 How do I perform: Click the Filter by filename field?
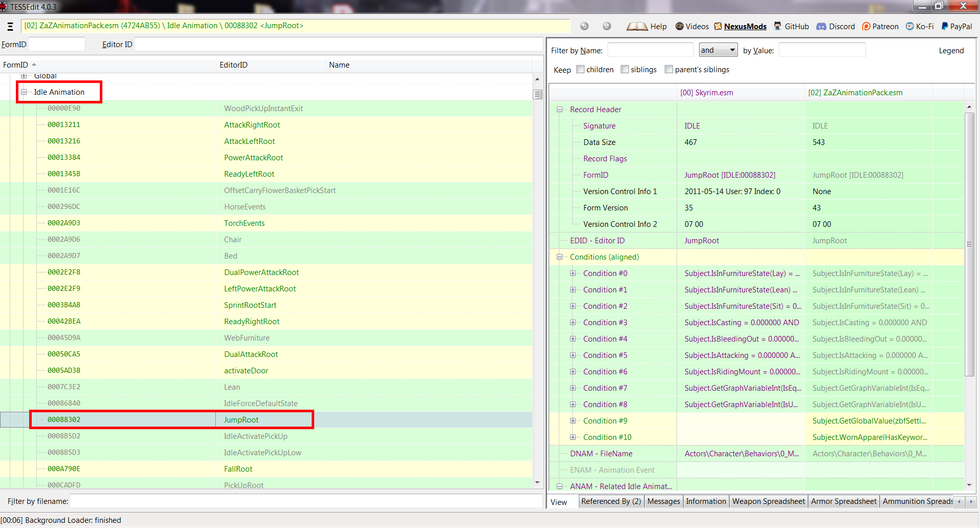(306, 501)
